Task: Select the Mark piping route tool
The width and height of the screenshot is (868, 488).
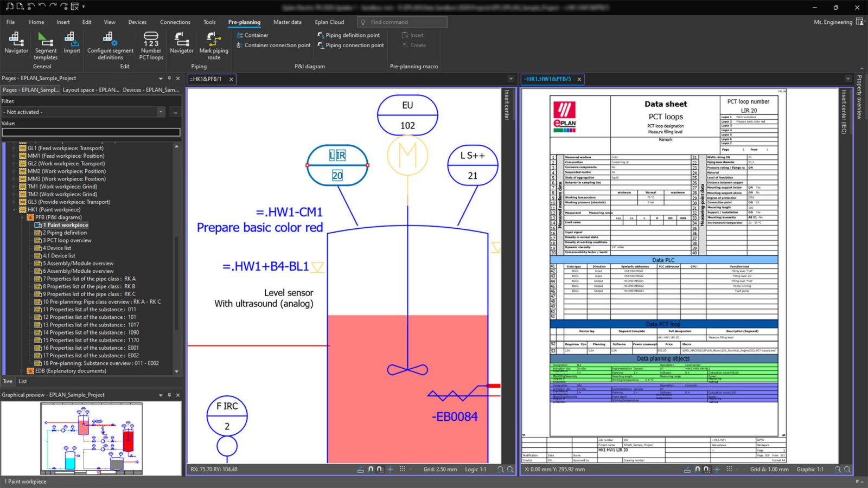Action: (x=213, y=43)
